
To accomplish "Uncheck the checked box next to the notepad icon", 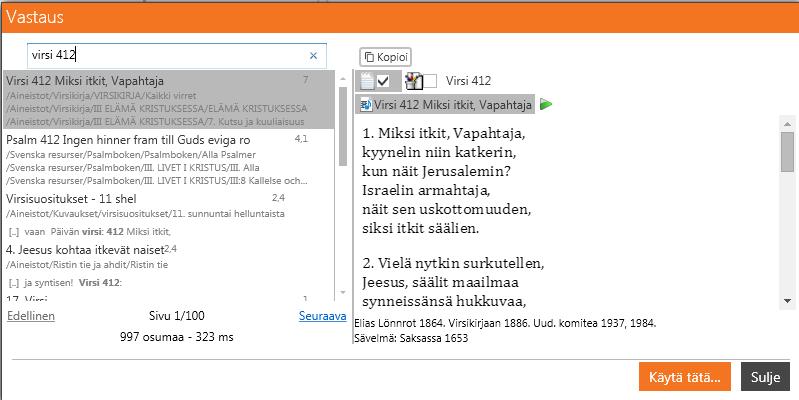I will [x=383, y=81].
